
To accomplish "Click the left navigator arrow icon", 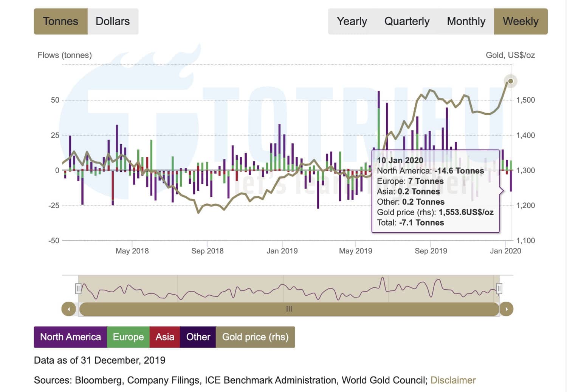I will [69, 309].
